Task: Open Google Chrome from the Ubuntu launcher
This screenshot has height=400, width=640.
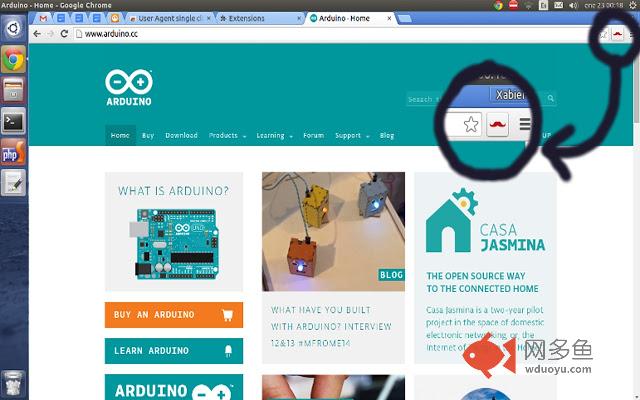Action: tap(13, 60)
